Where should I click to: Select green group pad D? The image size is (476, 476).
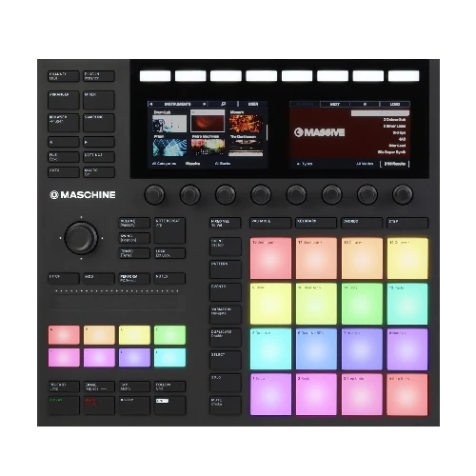click(x=169, y=335)
